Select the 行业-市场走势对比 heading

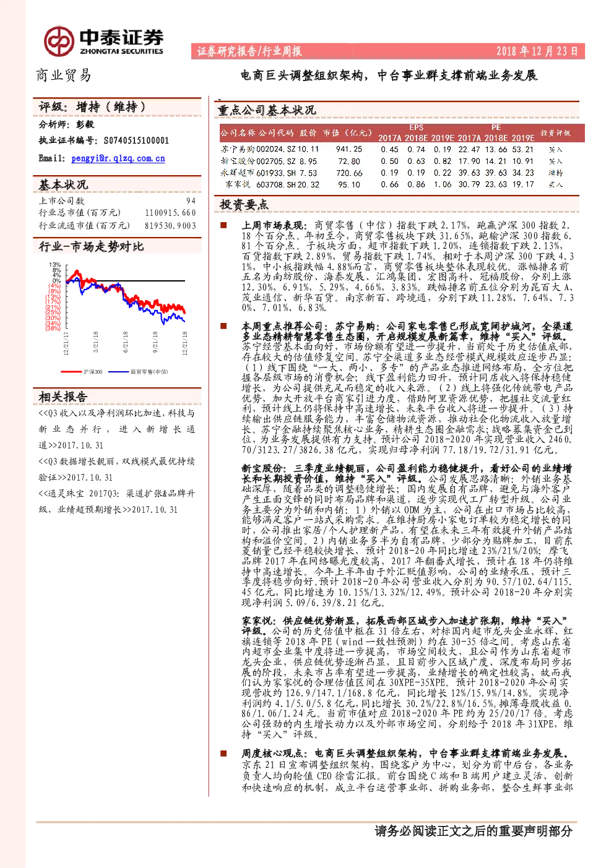(91, 247)
